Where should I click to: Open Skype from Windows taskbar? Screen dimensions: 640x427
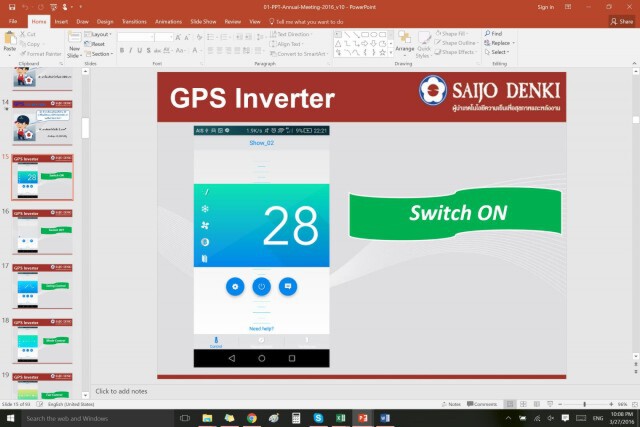click(x=318, y=418)
